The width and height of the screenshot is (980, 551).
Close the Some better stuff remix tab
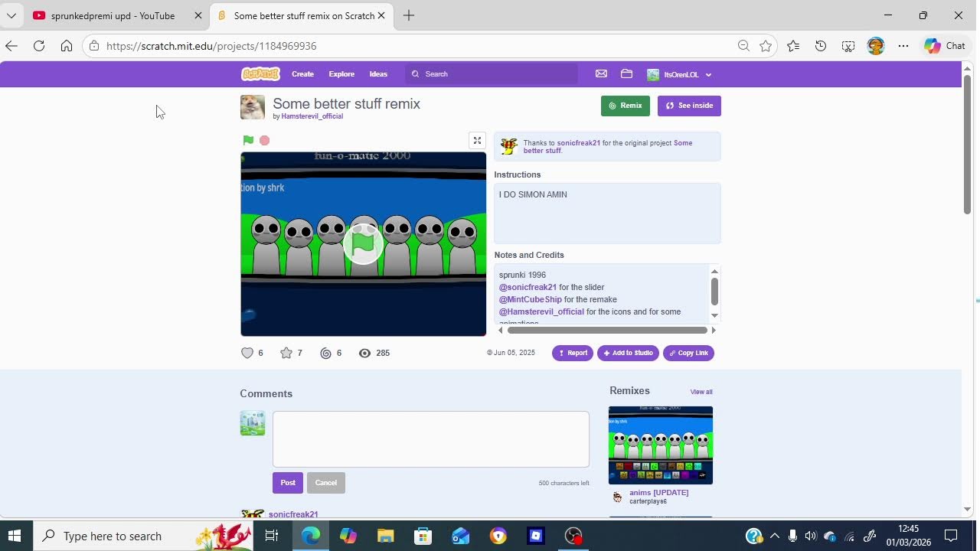click(383, 15)
